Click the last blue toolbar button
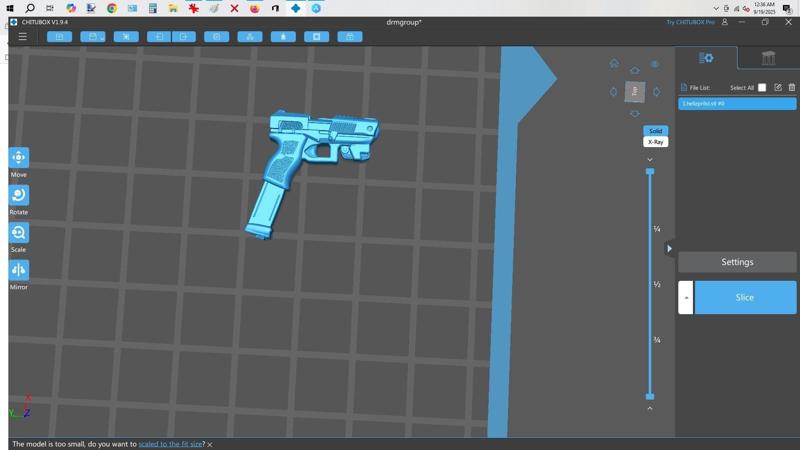This screenshot has width=800, height=450. pyautogui.click(x=350, y=37)
